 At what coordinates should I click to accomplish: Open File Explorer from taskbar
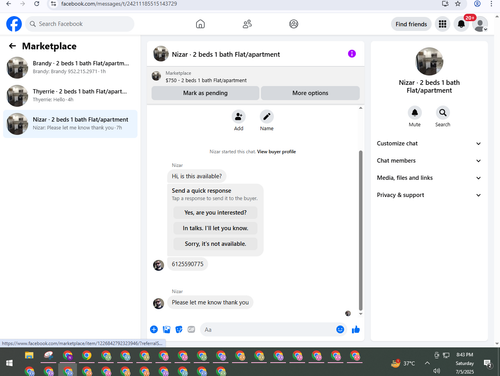[29, 355]
